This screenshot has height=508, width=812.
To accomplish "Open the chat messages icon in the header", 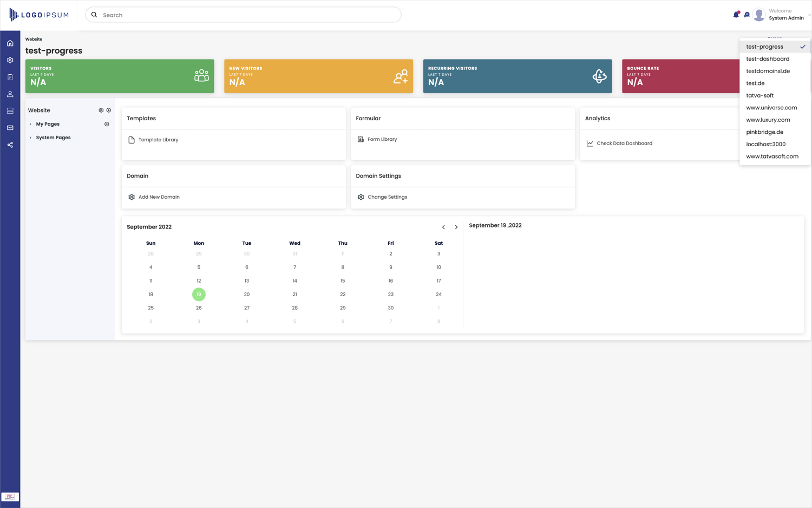I will [747, 15].
